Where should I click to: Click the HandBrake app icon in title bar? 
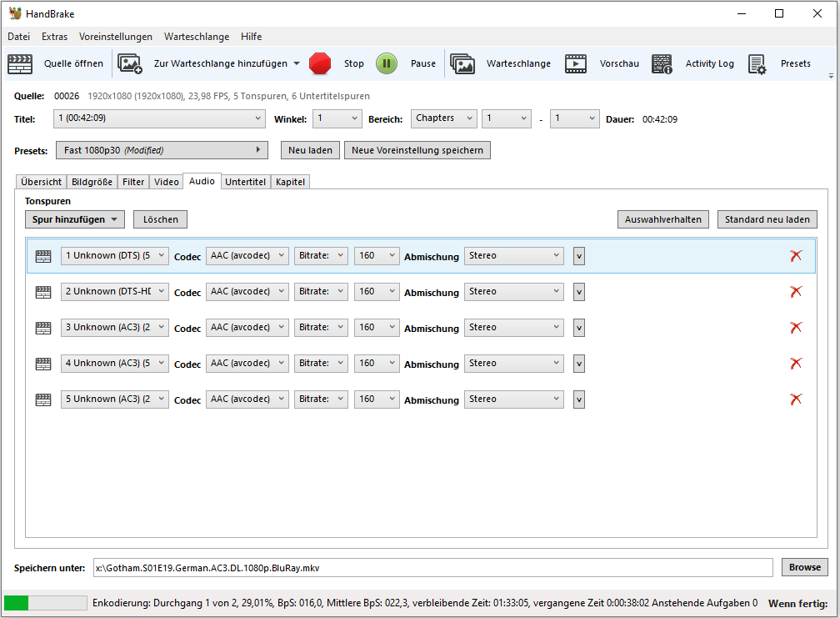tap(15, 13)
